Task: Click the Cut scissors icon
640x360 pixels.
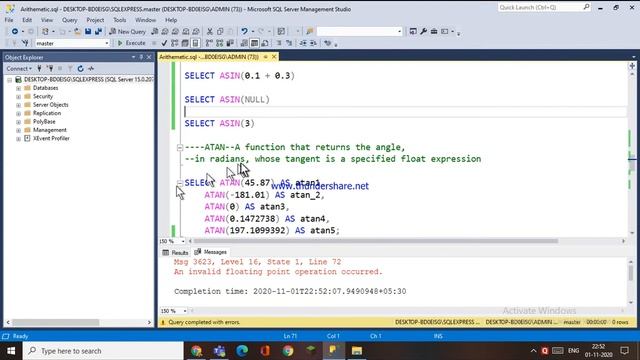Action: coord(210,31)
